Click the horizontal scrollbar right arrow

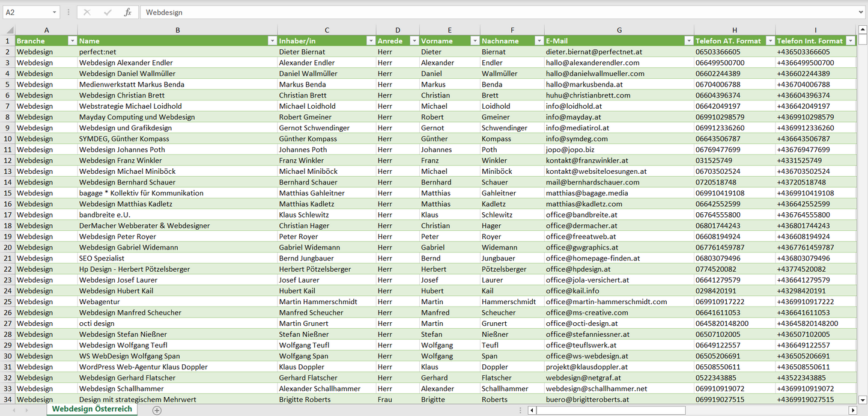pyautogui.click(x=852, y=410)
